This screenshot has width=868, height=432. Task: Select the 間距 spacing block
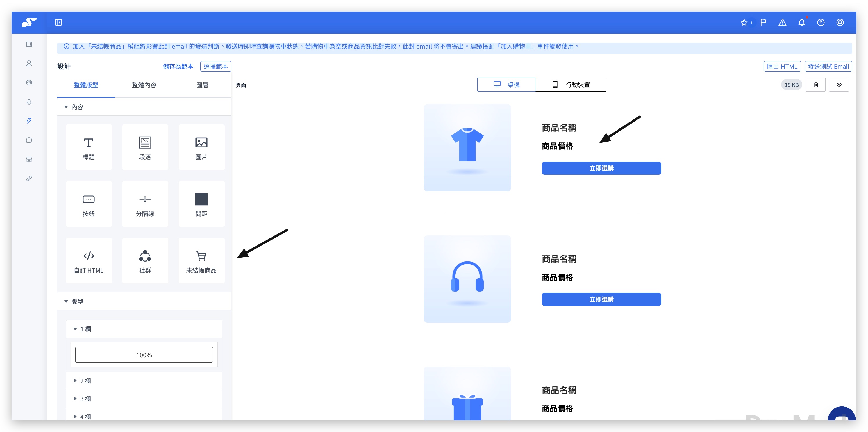[x=201, y=204]
